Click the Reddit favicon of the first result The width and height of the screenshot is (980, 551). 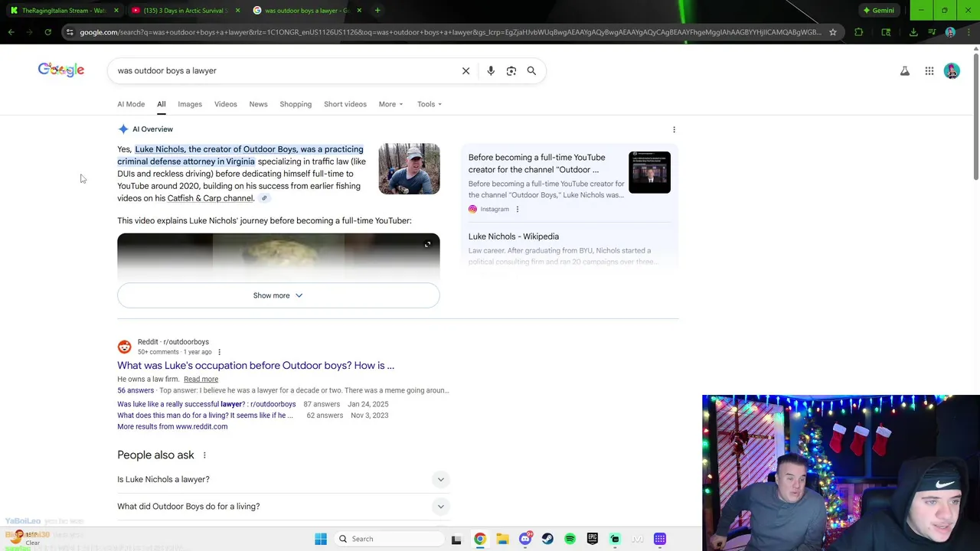click(124, 347)
